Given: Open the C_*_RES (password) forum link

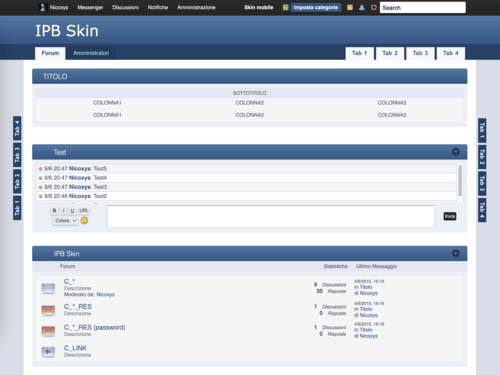Looking at the screenshot, I should [95, 327].
